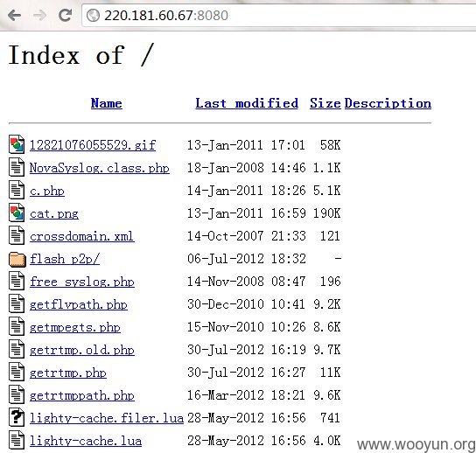
Task: Open the NovaSyslog.class.php file link
Action: tap(100, 168)
